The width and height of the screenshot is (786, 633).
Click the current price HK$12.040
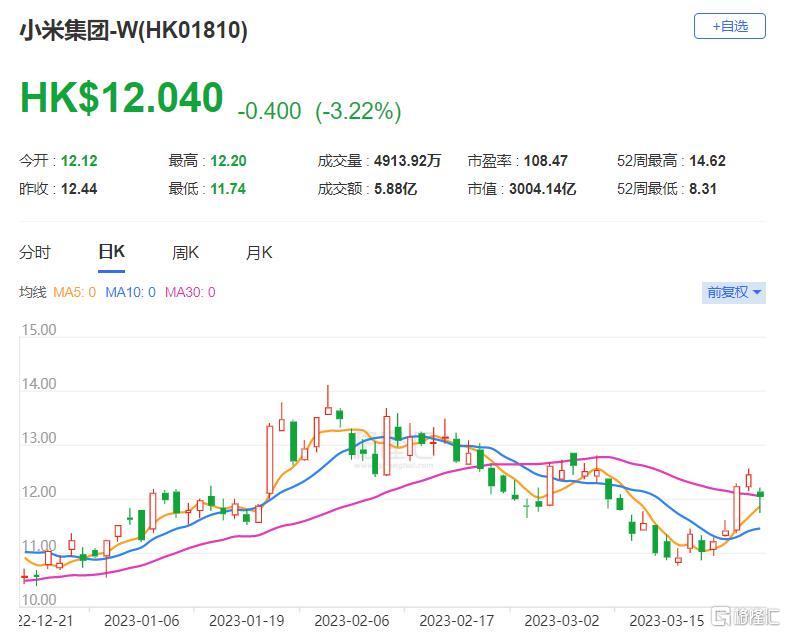pyautogui.click(x=121, y=97)
